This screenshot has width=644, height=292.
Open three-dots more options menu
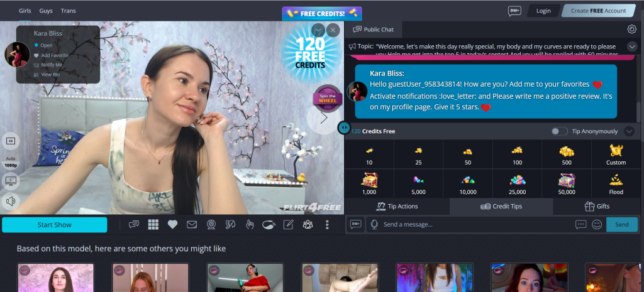pos(327,224)
